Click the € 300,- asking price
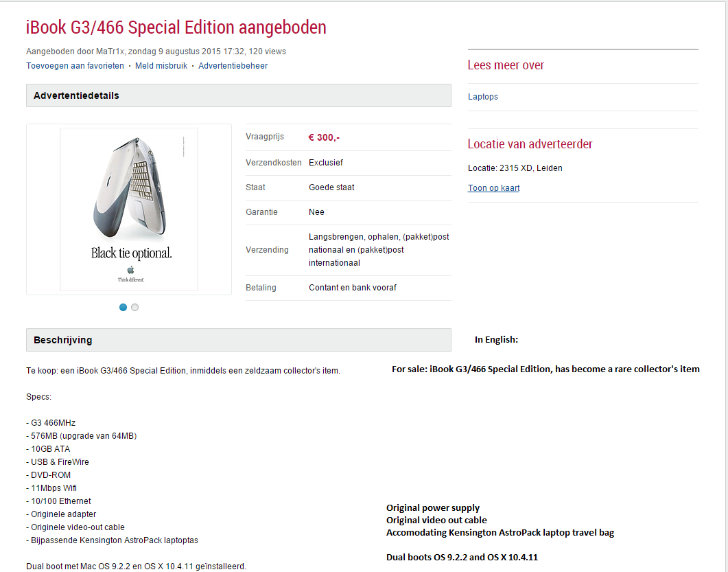 tap(324, 137)
